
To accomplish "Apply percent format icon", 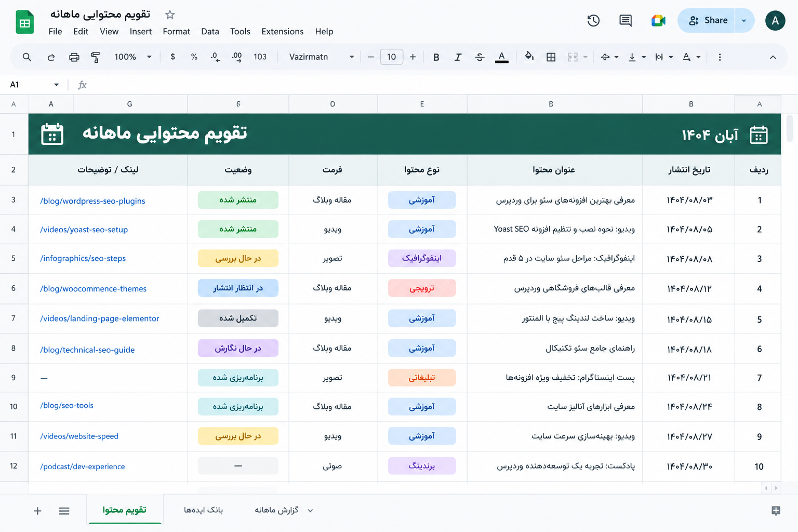I will click(x=194, y=57).
